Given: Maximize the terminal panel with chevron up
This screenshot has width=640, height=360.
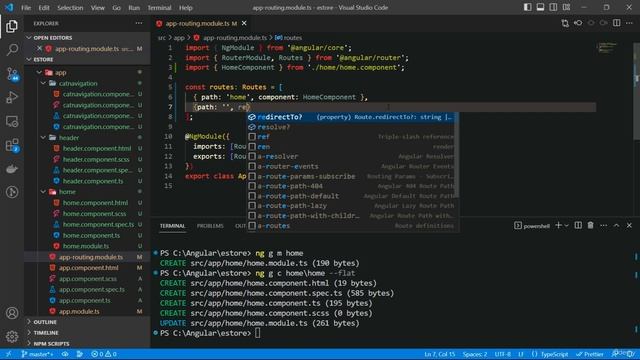Looking at the screenshot, I should [616, 225].
